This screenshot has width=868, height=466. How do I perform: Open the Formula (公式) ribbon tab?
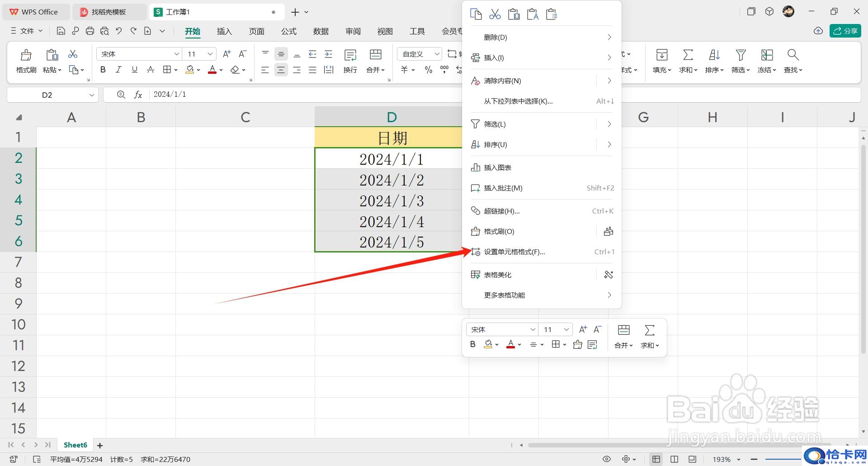[288, 31]
